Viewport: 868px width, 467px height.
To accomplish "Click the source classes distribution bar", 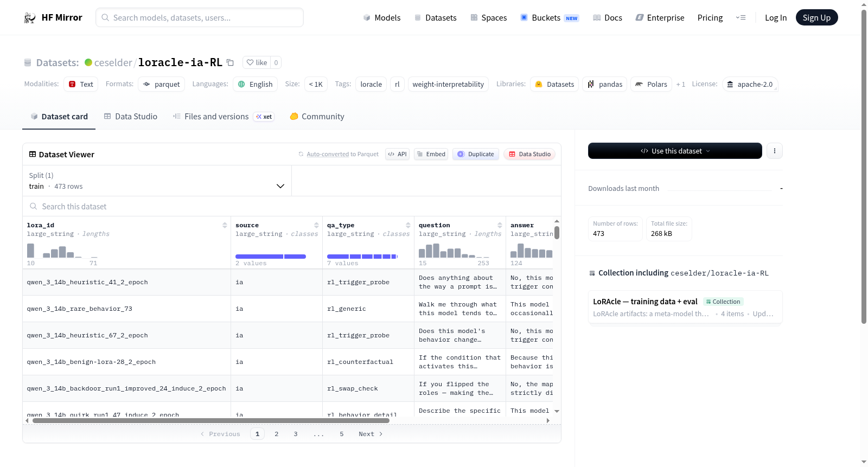I will 271,257.
